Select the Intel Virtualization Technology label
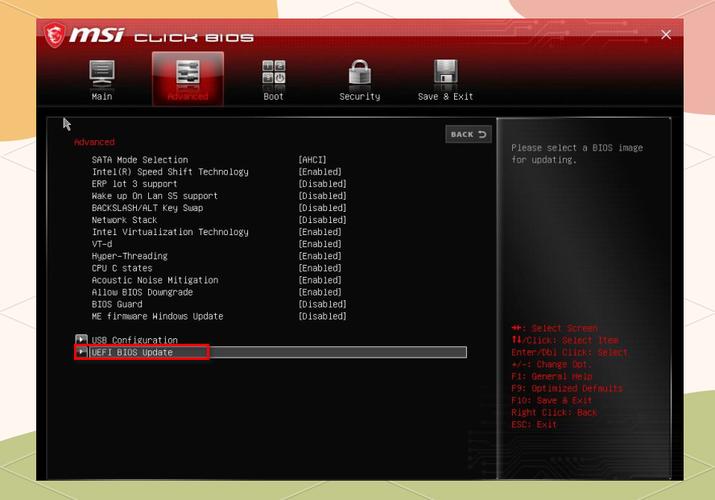Screen dimensions: 715x500 (x=170, y=232)
